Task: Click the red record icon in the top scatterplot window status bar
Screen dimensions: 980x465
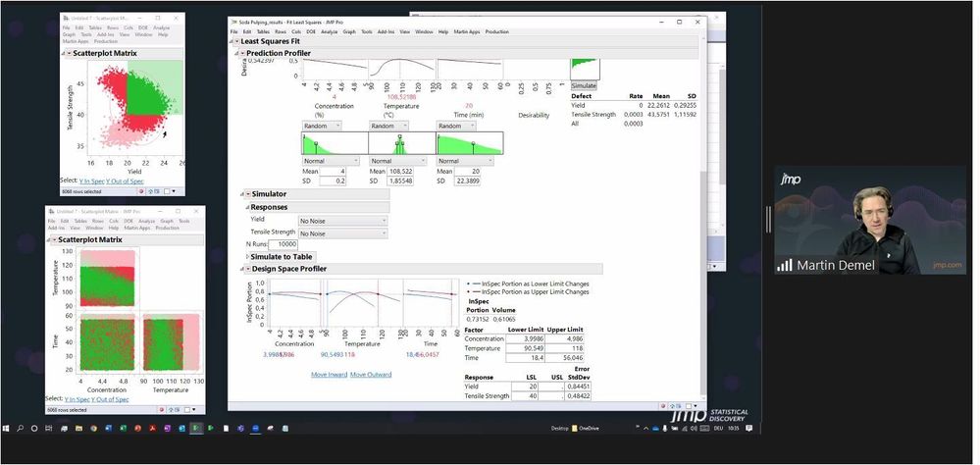Action: pyautogui.click(x=142, y=191)
